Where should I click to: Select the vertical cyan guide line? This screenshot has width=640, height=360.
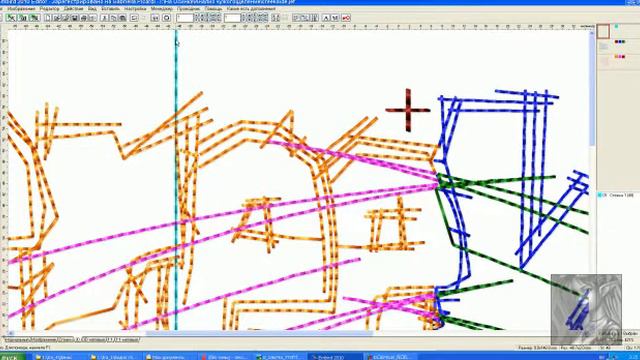(176, 180)
